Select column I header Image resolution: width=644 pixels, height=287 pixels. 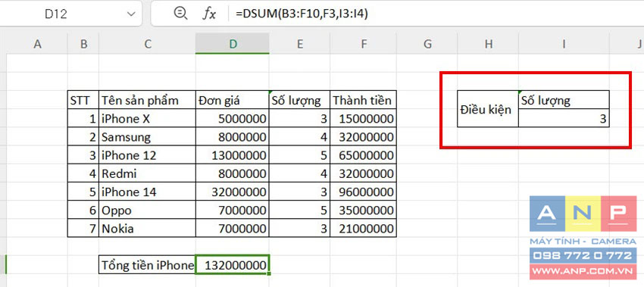click(564, 44)
